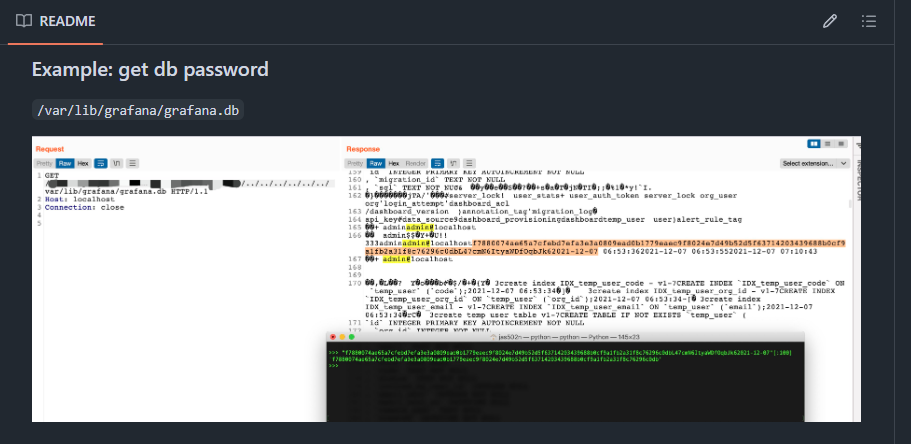Select Raw tab in Request pane
Viewport: 911px width, 444px height.
[x=64, y=164]
